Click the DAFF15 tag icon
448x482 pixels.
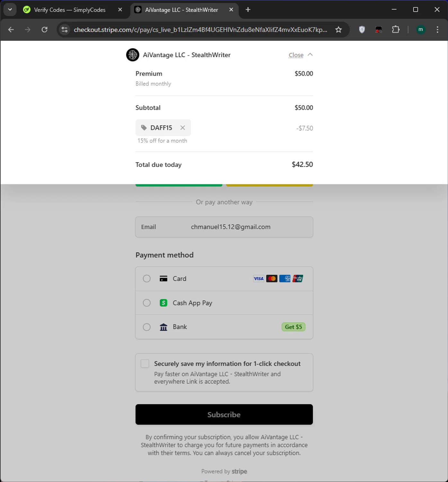click(x=144, y=128)
